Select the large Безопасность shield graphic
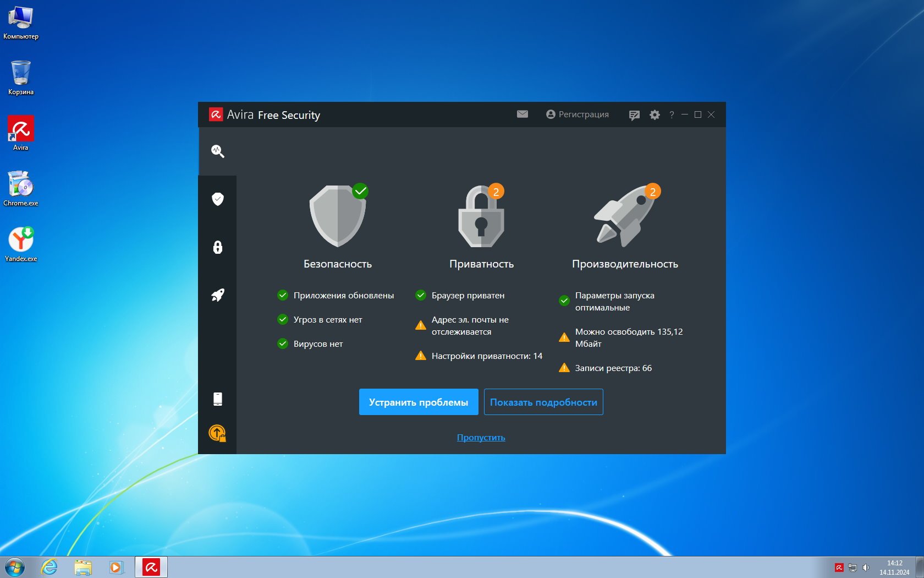The width and height of the screenshot is (924, 578). [338, 216]
